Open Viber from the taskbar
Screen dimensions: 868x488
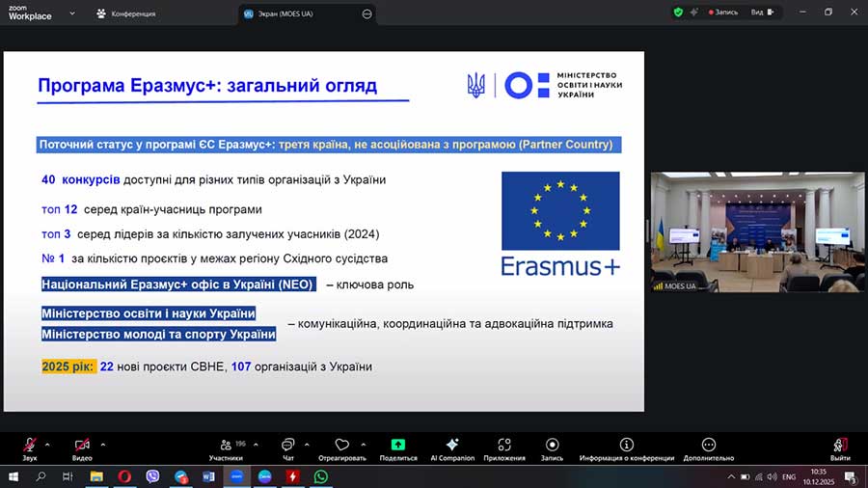tap(152, 476)
